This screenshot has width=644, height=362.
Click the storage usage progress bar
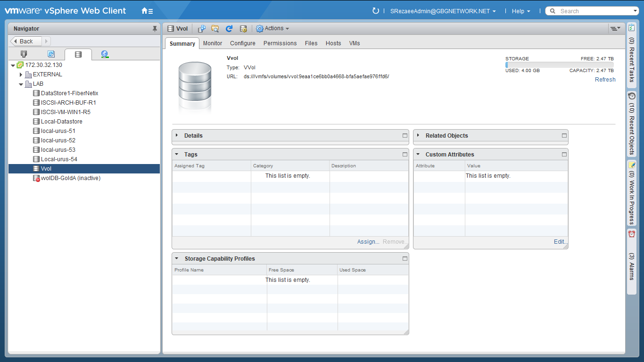[x=560, y=65]
